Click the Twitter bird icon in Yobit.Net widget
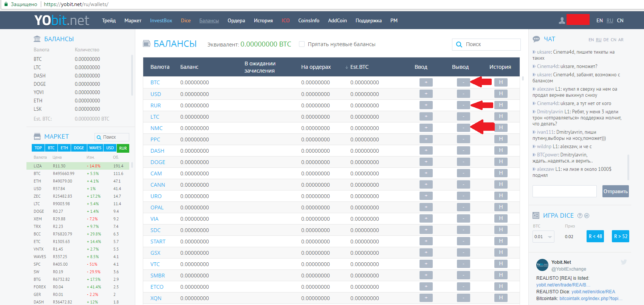The width and height of the screenshot is (644, 305). coord(624,262)
